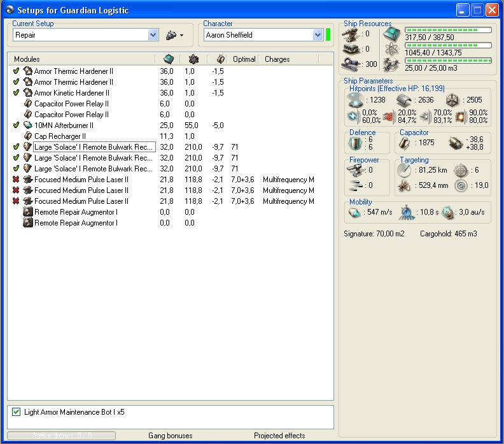Viewport: 504px width, 444px height.
Task: Click the CPU column header icon
Action: click(169, 59)
